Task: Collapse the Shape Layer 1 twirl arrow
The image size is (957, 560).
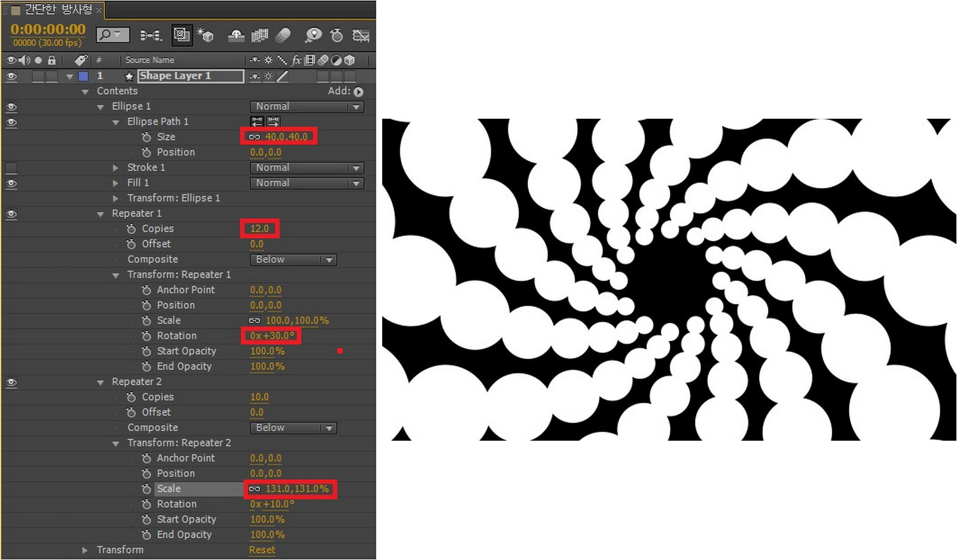Action: 70,77
